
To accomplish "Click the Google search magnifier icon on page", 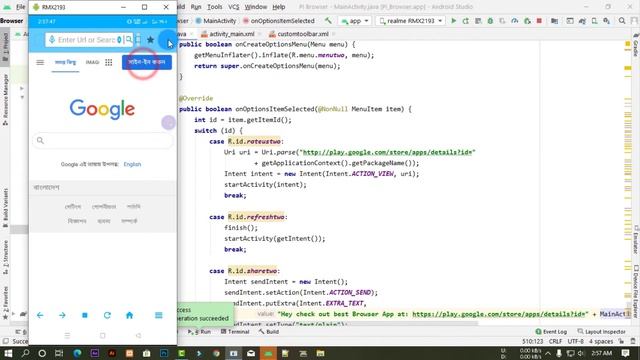I will click(40, 140).
